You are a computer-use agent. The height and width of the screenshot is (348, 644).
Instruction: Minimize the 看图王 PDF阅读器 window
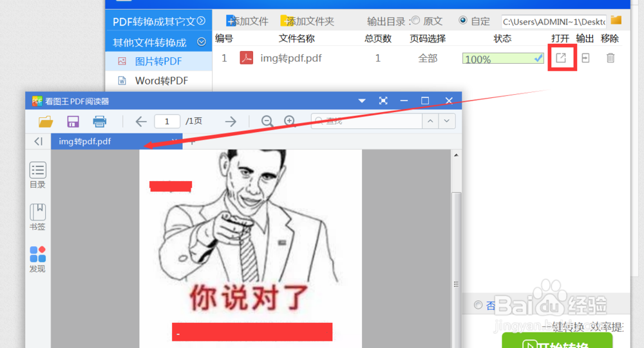404,101
